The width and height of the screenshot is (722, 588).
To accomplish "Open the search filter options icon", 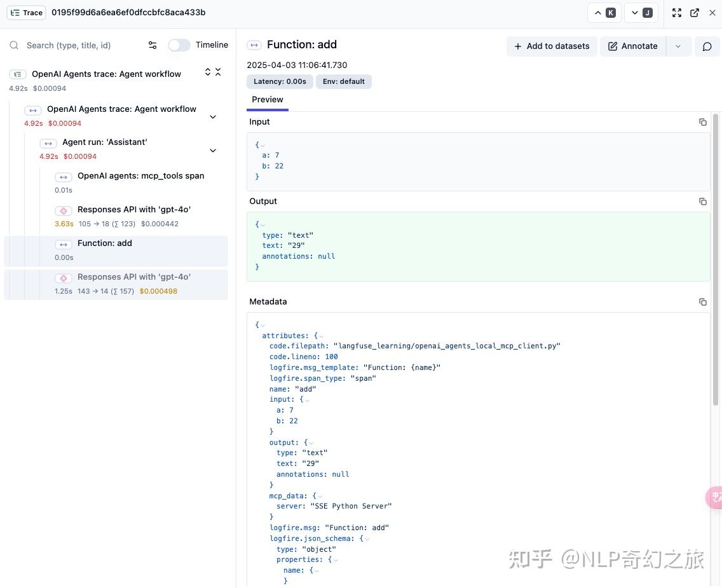I will tap(153, 45).
